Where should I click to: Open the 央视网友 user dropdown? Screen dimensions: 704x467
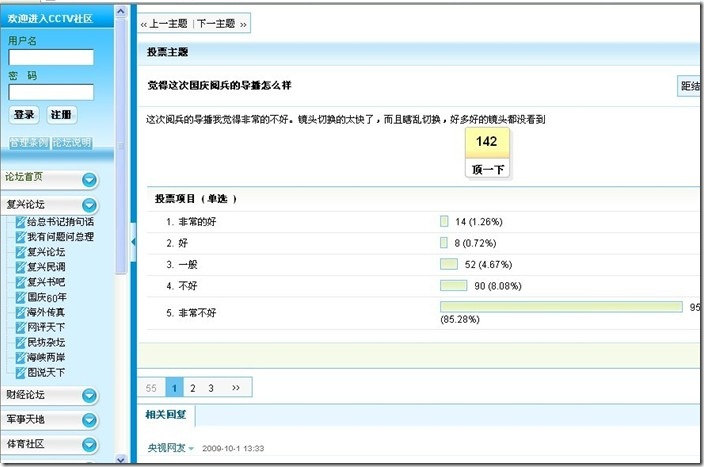(x=191, y=448)
